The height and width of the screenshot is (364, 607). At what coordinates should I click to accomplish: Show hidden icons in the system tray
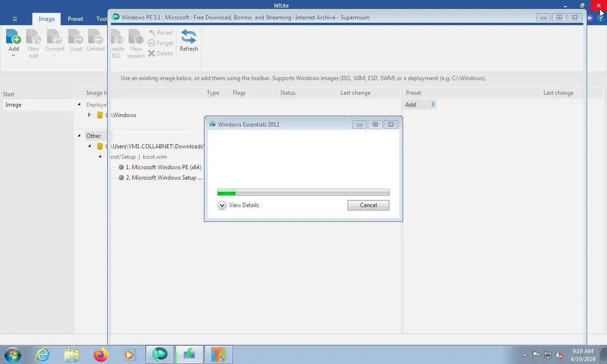524,355
